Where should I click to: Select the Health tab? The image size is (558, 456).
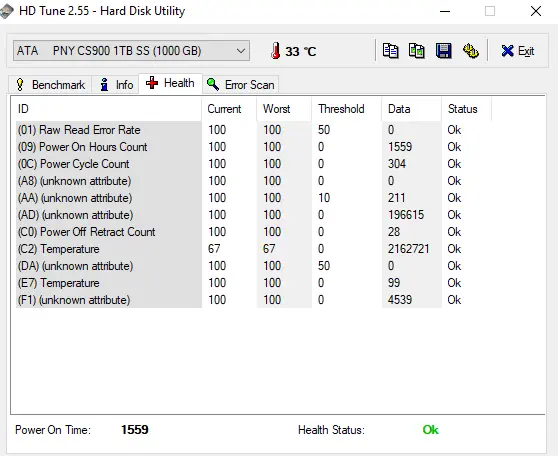coord(170,83)
